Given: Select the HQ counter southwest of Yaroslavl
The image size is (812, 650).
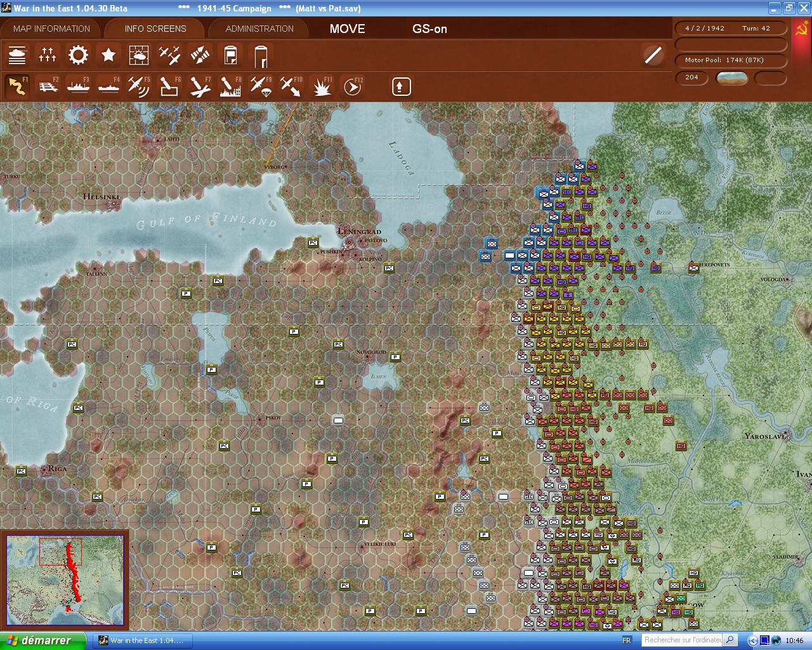Looking at the screenshot, I should click(x=681, y=446).
